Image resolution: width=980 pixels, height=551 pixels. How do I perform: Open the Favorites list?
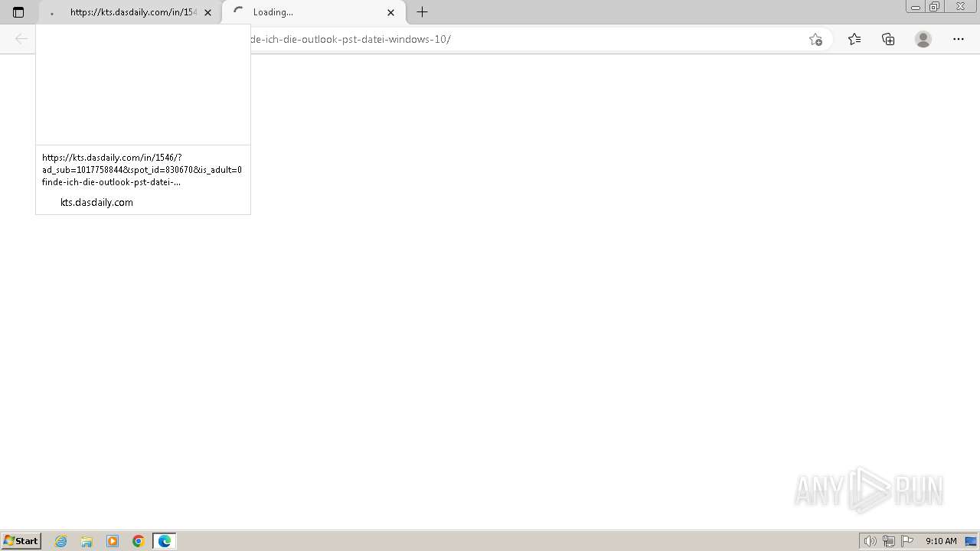854,39
